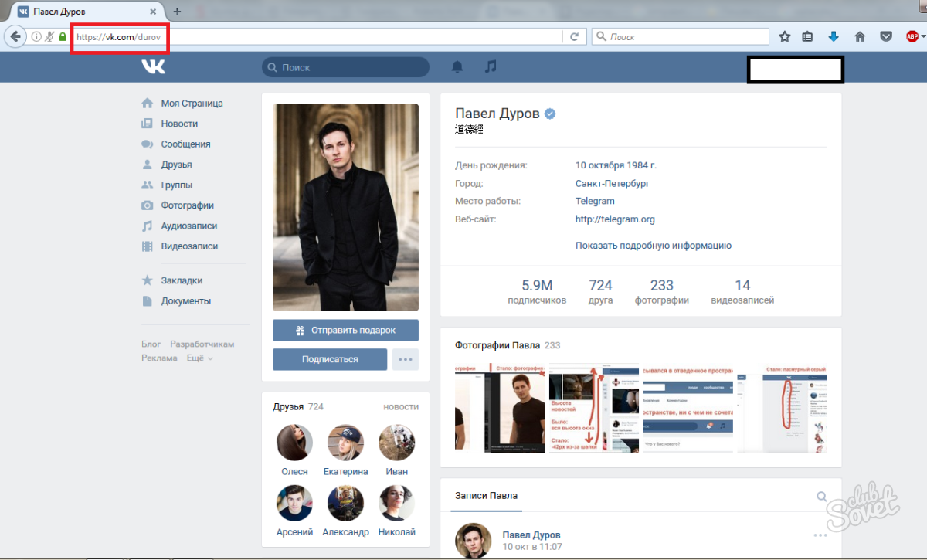Click the VK logo in the header
Image resolution: width=927 pixels, height=560 pixels.
(x=153, y=67)
